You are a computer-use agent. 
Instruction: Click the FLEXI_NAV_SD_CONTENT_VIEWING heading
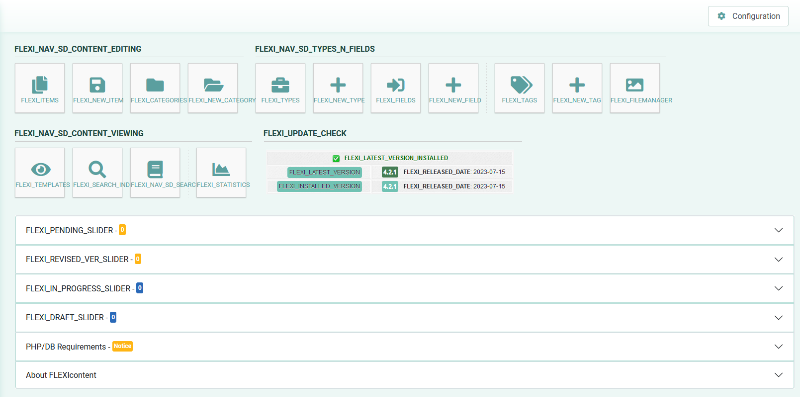tap(79, 133)
